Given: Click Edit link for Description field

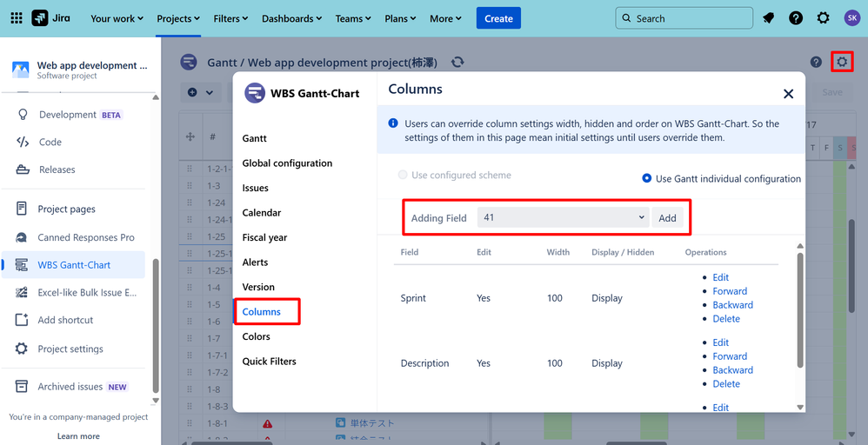Looking at the screenshot, I should 720,342.
